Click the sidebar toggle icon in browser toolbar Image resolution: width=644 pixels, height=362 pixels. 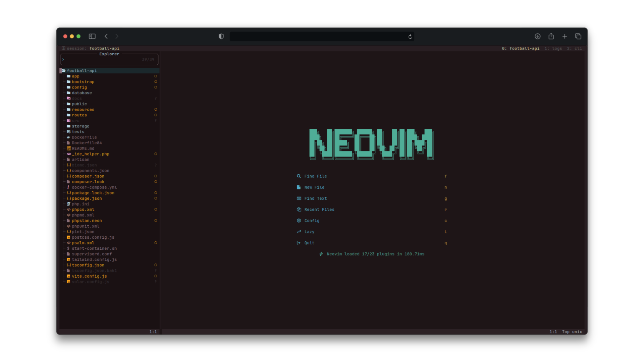tap(92, 36)
